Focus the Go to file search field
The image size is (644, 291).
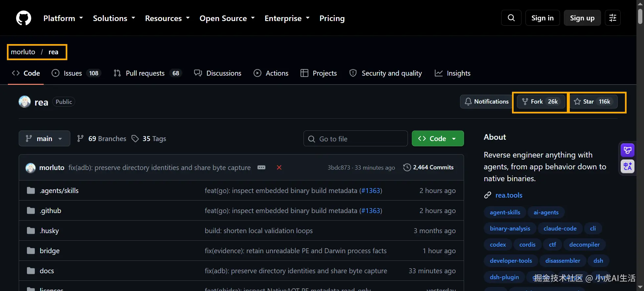[x=356, y=138]
